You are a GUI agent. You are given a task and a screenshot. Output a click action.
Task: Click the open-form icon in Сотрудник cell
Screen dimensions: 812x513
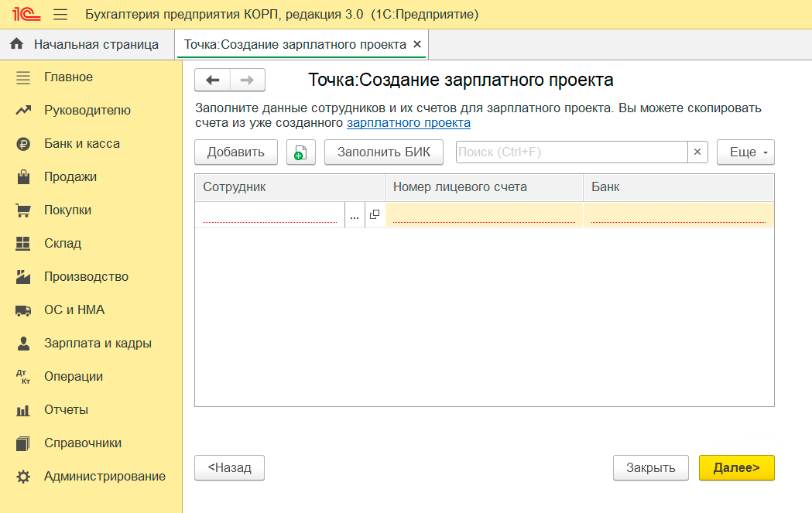[375, 215]
